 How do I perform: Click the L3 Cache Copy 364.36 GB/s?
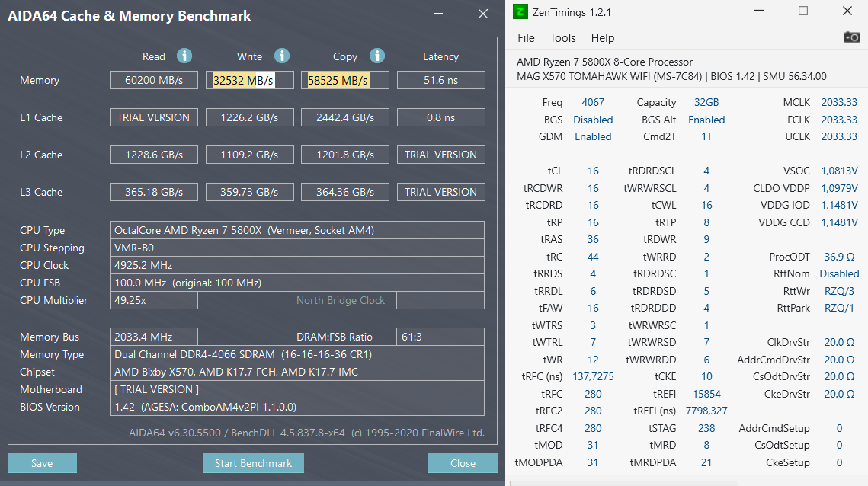345,192
